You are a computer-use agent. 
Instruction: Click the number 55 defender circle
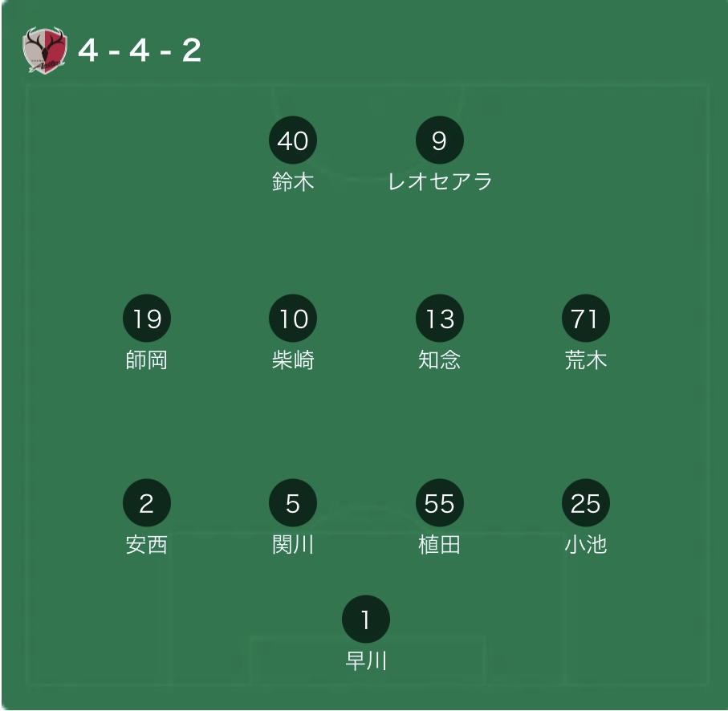(440, 502)
